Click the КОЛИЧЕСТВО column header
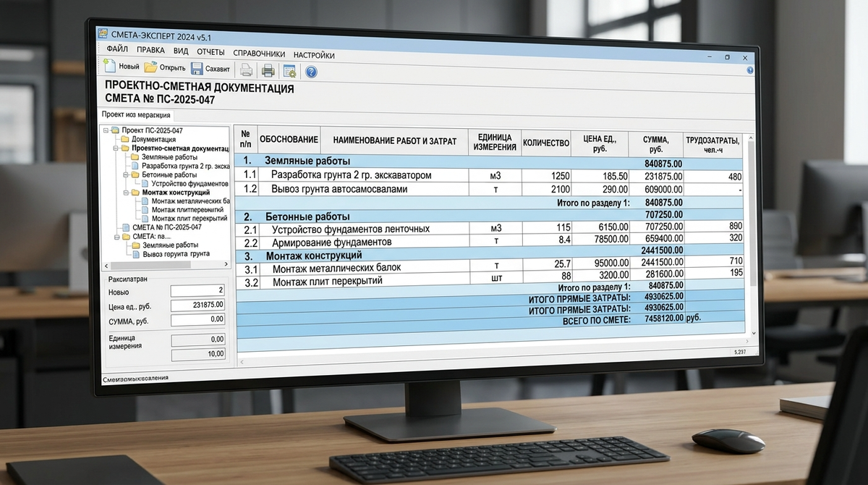Screen dimensions: 868x485 tap(545, 143)
